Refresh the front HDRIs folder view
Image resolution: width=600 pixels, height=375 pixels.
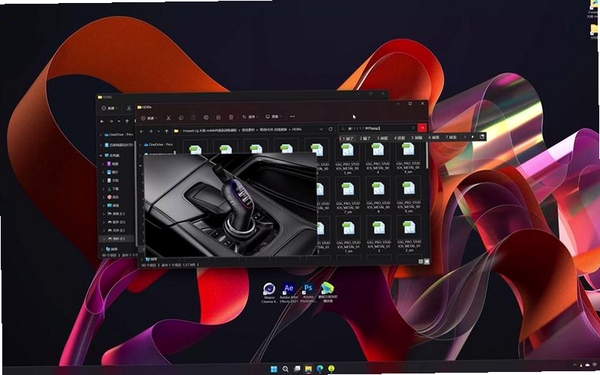pyautogui.click(x=331, y=129)
